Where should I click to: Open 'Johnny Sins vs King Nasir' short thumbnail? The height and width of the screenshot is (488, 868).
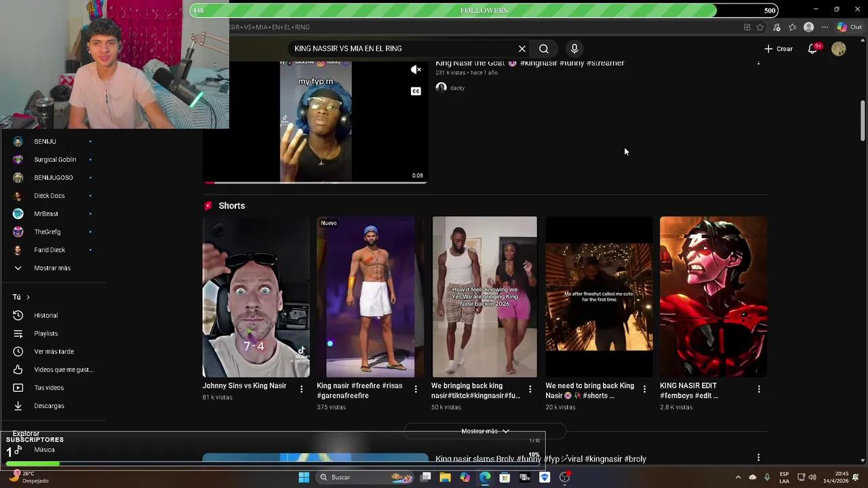click(256, 297)
